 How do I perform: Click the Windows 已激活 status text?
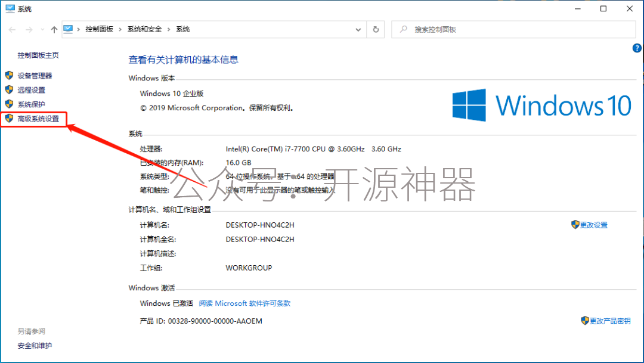click(x=166, y=303)
